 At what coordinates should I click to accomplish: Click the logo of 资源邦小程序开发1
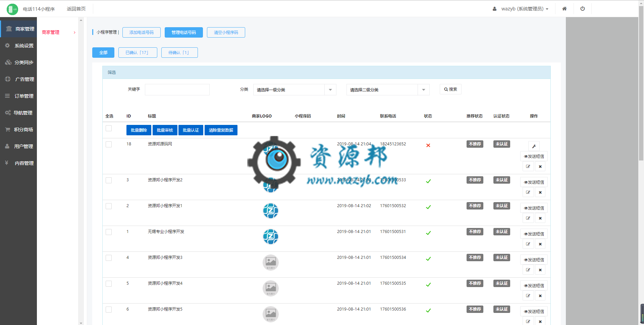coord(271,211)
